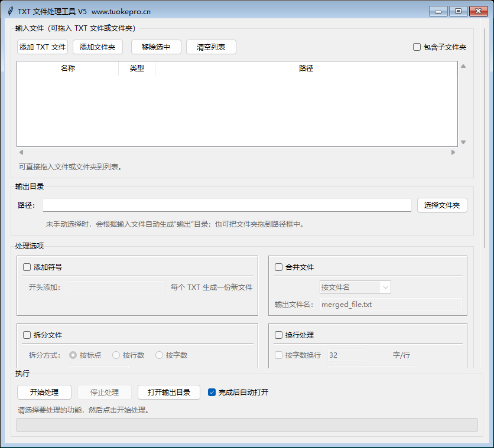Start processing with 开始处理

pyautogui.click(x=44, y=393)
